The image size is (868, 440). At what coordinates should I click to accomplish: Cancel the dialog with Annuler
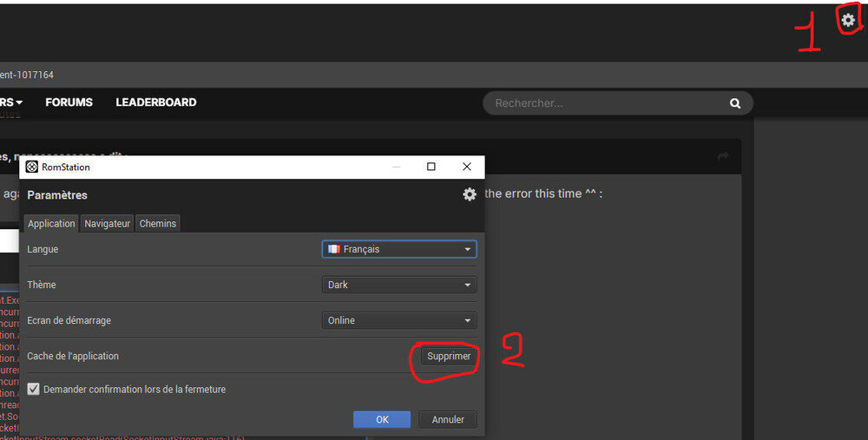point(448,419)
